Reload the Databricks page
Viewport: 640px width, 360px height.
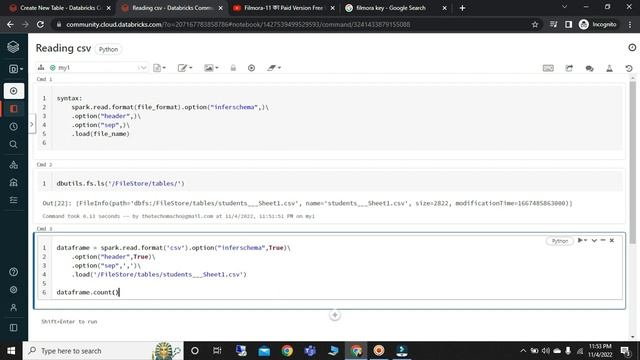pyautogui.click(x=40, y=24)
